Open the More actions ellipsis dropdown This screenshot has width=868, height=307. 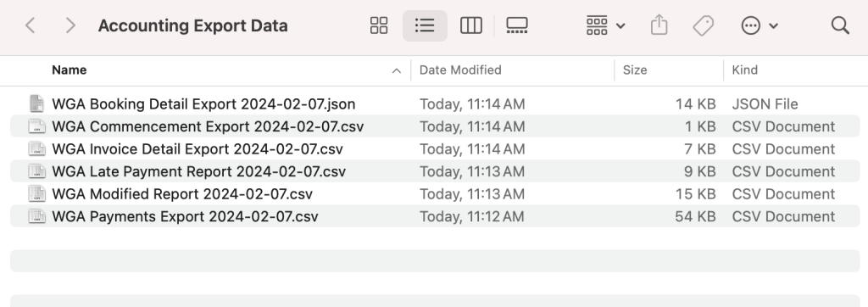pos(759,25)
